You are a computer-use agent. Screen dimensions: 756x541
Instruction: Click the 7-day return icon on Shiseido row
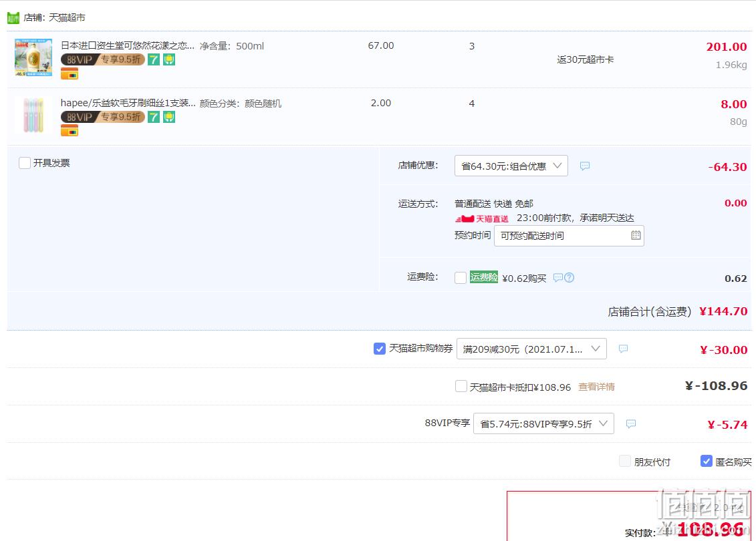153,59
